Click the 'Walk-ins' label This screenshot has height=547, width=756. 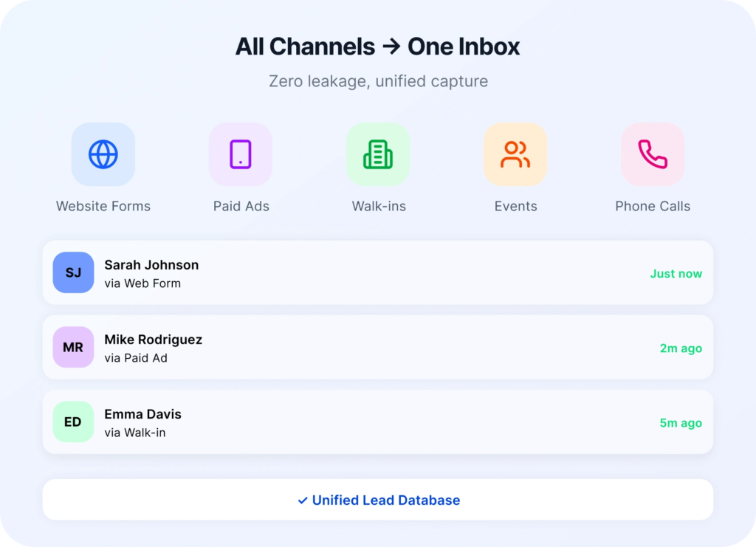(379, 206)
